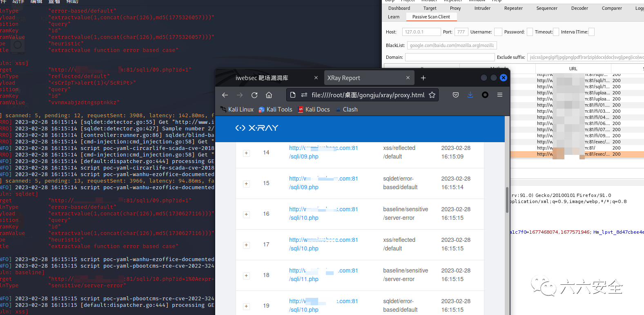
Task: Expand report row 17 details
Action: (x=246, y=245)
